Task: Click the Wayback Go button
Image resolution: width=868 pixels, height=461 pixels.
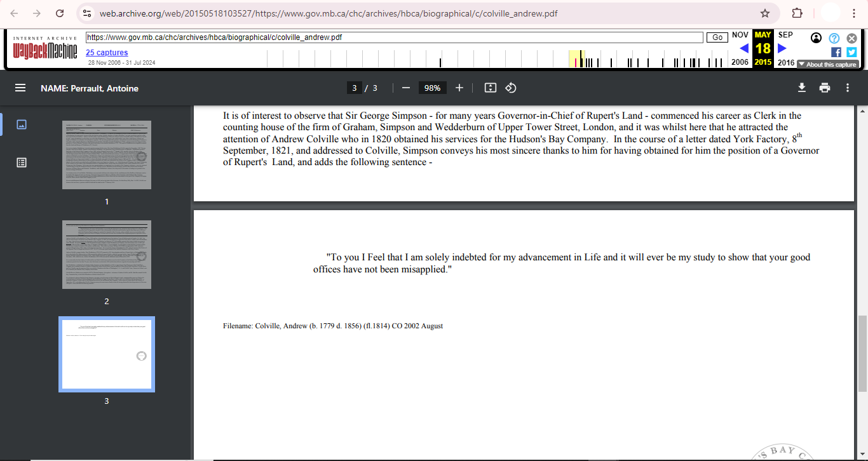Action: point(717,37)
